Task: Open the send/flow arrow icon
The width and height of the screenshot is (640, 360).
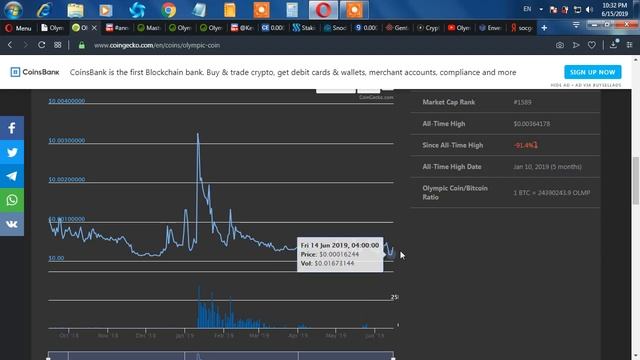Action: point(576,45)
